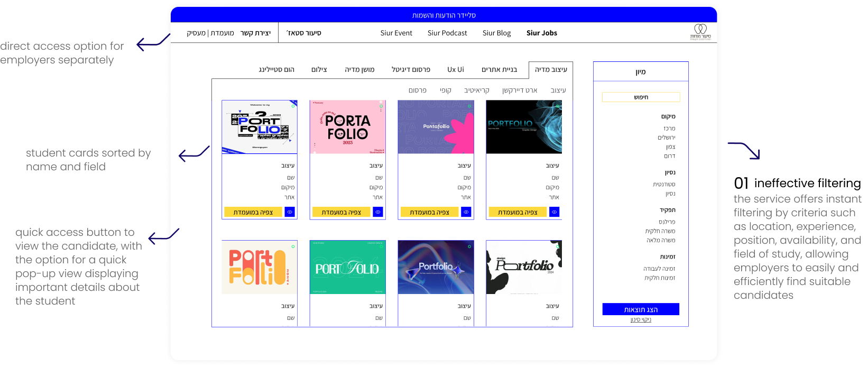
Task: Open quick view eye icon on black wave Portfolio card
Action: coord(554,212)
